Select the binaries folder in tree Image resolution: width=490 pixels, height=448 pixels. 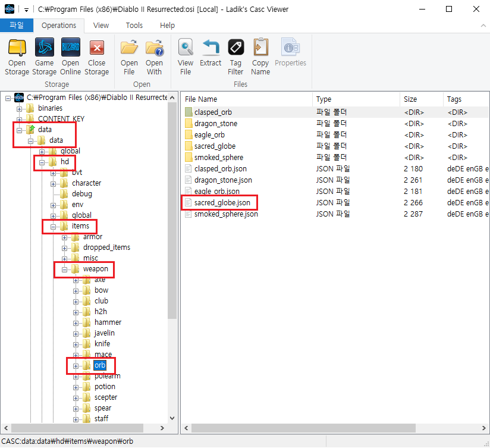click(50, 108)
